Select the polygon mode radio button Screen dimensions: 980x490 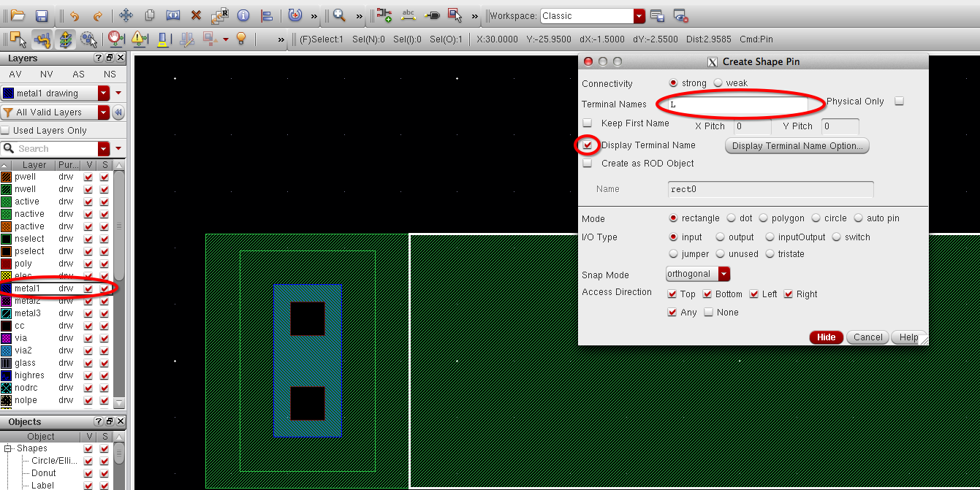pyautogui.click(x=763, y=218)
